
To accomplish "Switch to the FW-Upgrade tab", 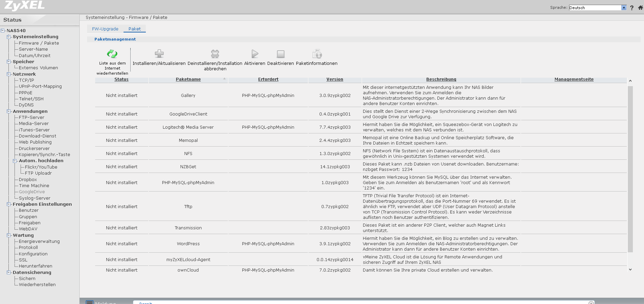I will [x=105, y=29].
